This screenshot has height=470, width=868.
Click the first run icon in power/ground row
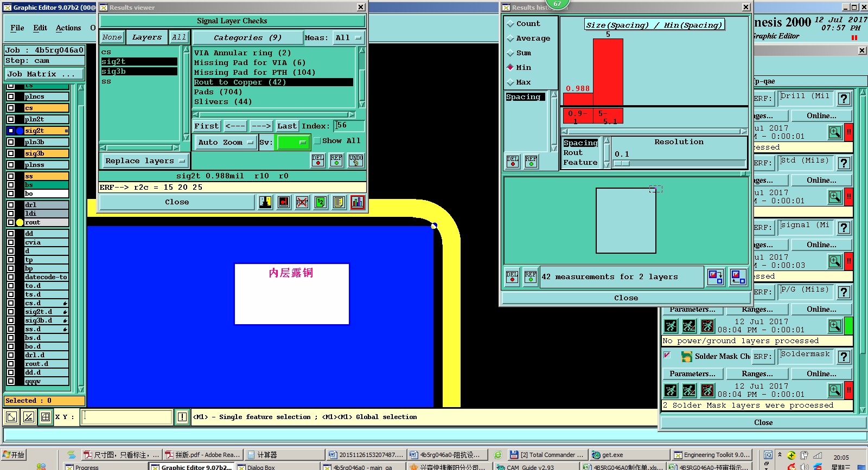tap(671, 326)
